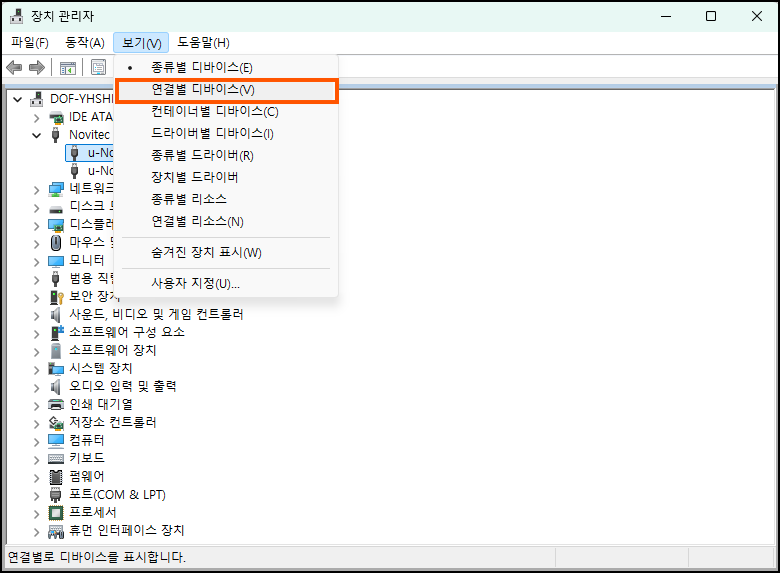Viewport: 780px width, 573px height.
Task: Open the 도움말(H) menu
Action: point(203,42)
